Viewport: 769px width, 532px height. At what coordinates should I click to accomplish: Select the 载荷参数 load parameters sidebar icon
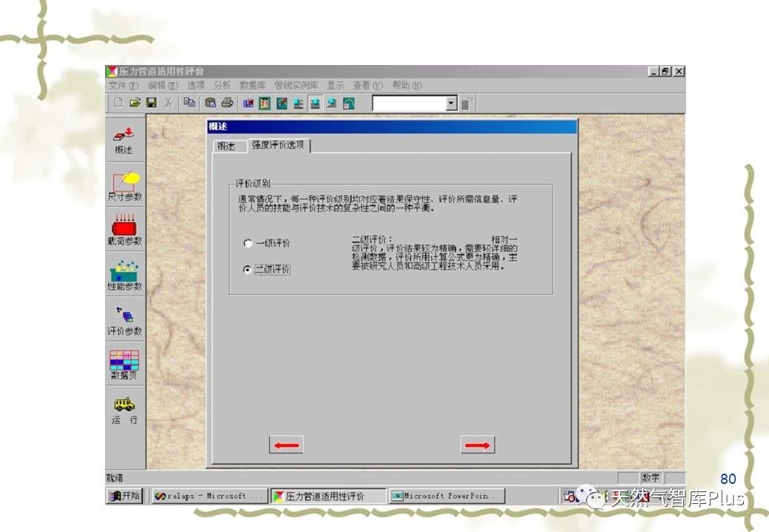point(124,230)
